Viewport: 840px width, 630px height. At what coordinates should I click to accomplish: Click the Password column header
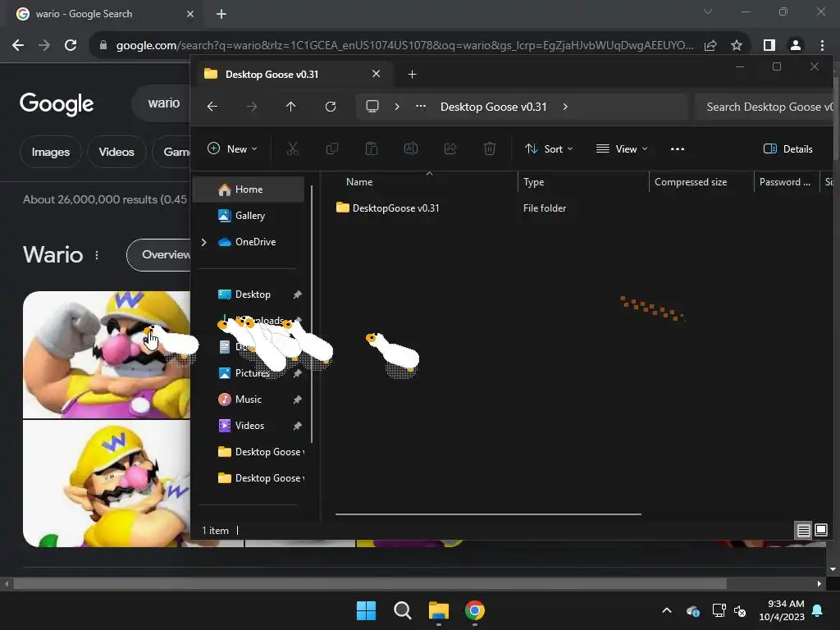tap(786, 182)
